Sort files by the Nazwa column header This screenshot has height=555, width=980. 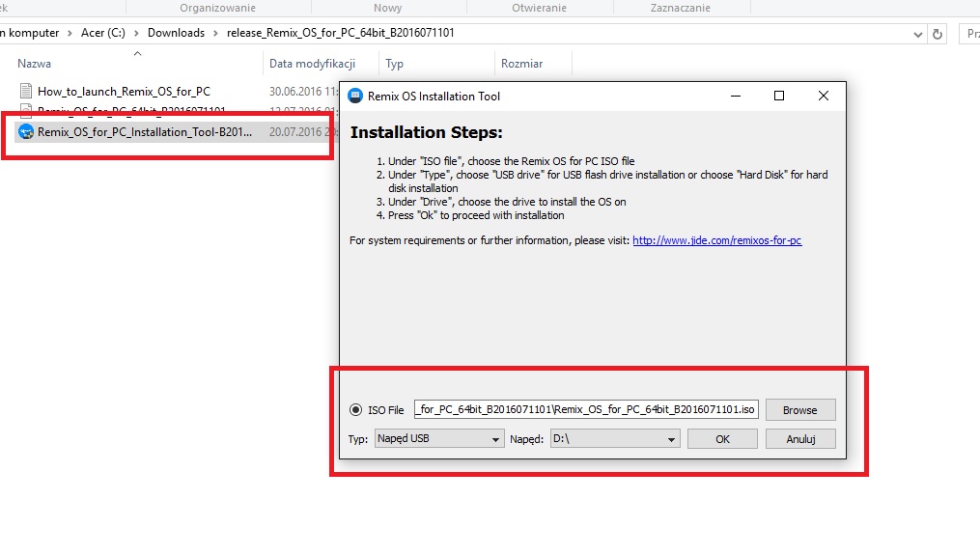tap(35, 64)
